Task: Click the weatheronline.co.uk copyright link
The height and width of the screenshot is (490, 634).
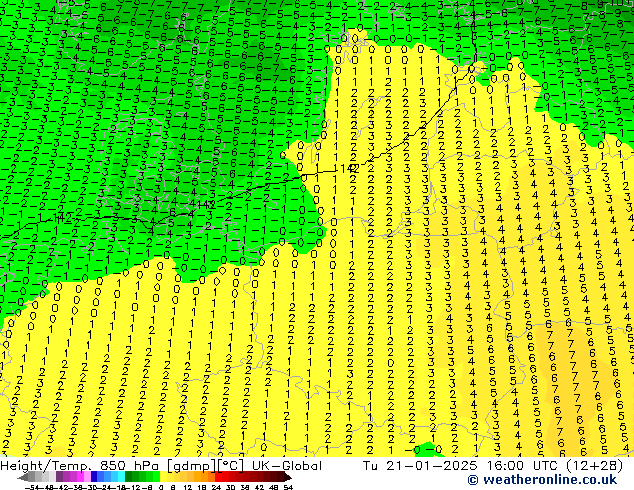Action: click(542, 480)
